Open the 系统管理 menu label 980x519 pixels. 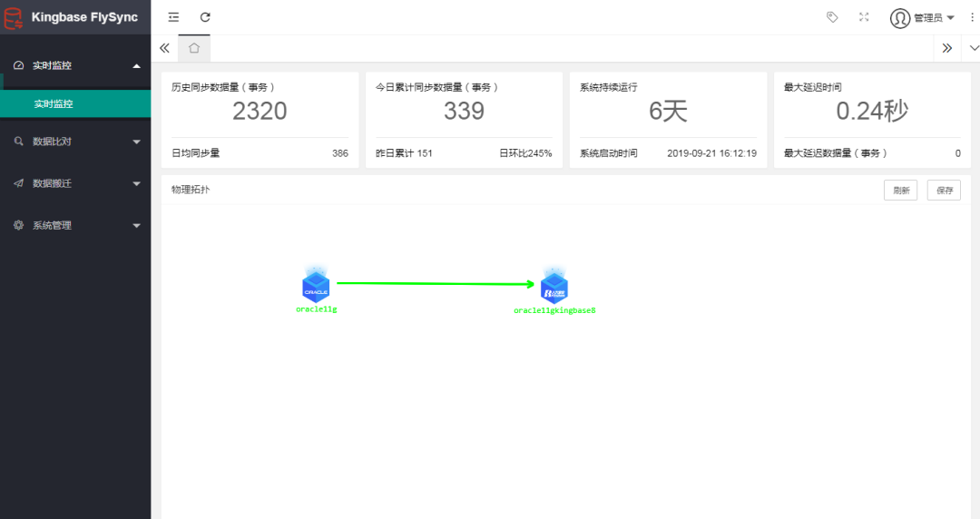click(x=52, y=225)
